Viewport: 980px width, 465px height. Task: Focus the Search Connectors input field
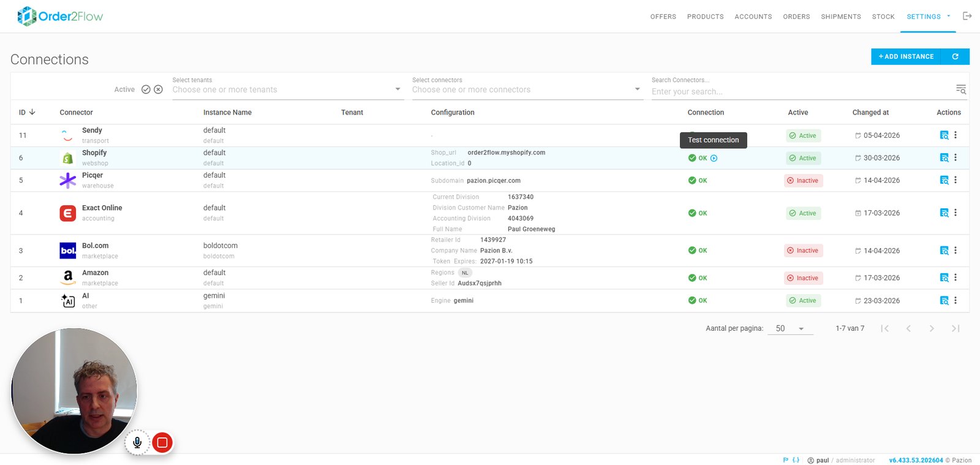(x=801, y=91)
